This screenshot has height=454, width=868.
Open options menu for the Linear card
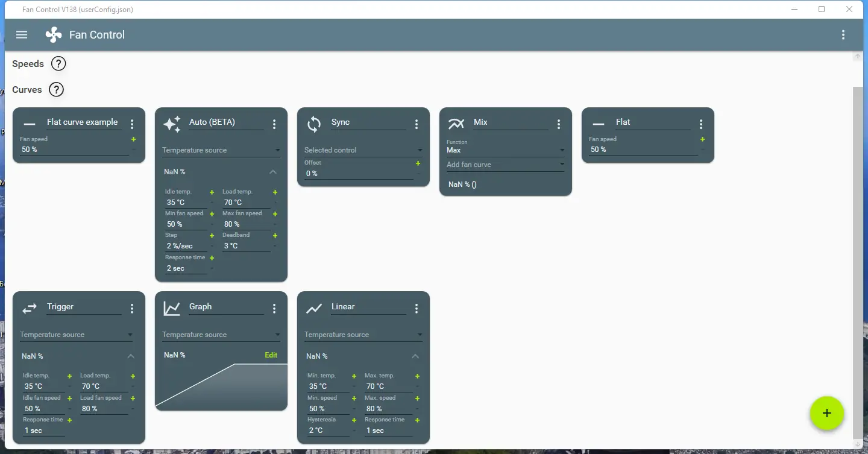[417, 309]
